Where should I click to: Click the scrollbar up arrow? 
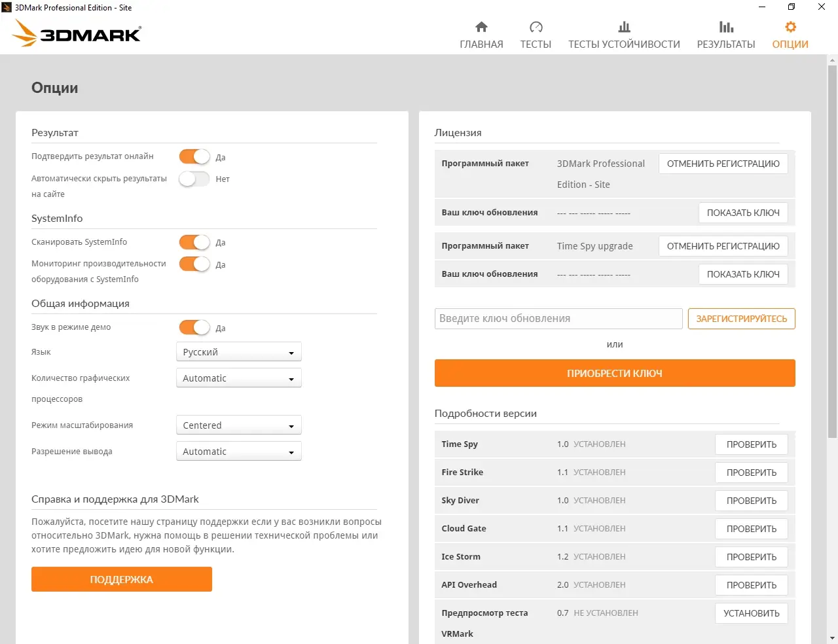click(x=832, y=60)
